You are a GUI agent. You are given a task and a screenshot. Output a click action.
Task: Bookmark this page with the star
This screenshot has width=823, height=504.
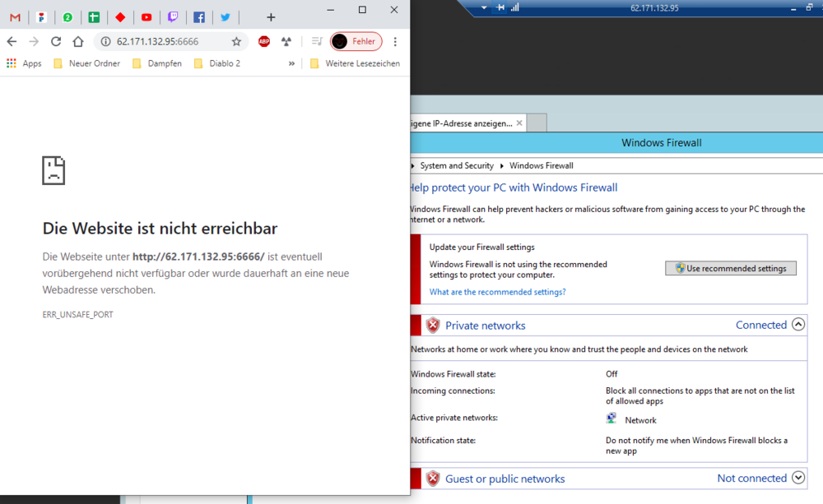236,41
